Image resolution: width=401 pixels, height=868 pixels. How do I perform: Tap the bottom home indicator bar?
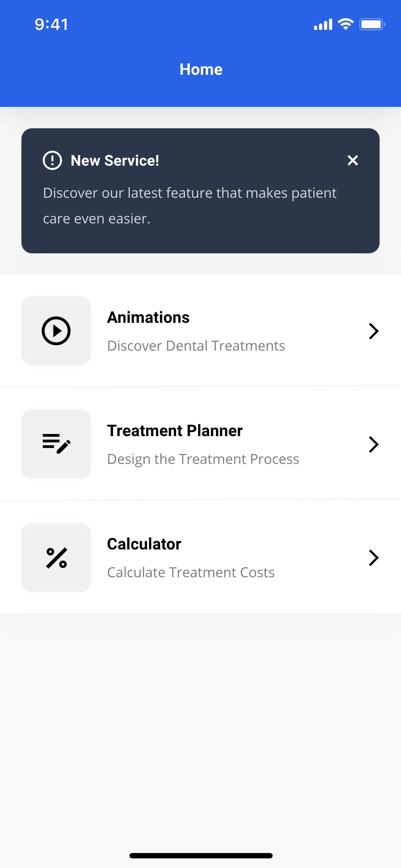click(x=201, y=856)
